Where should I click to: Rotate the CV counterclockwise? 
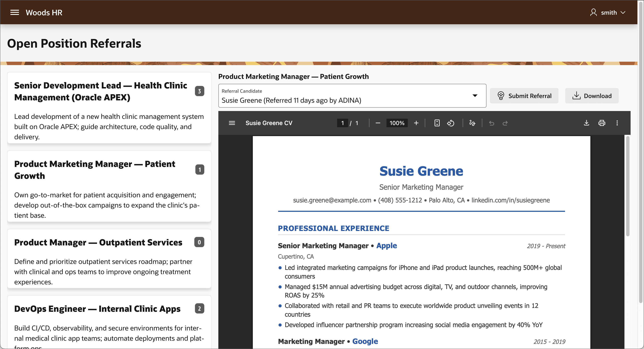[451, 123]
